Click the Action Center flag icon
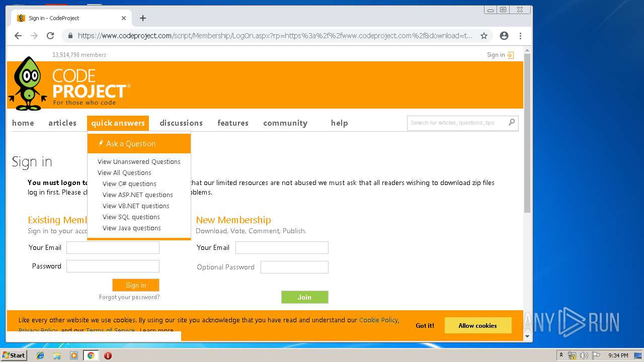This screenshot has width=644, height=362. click(596, 355)
